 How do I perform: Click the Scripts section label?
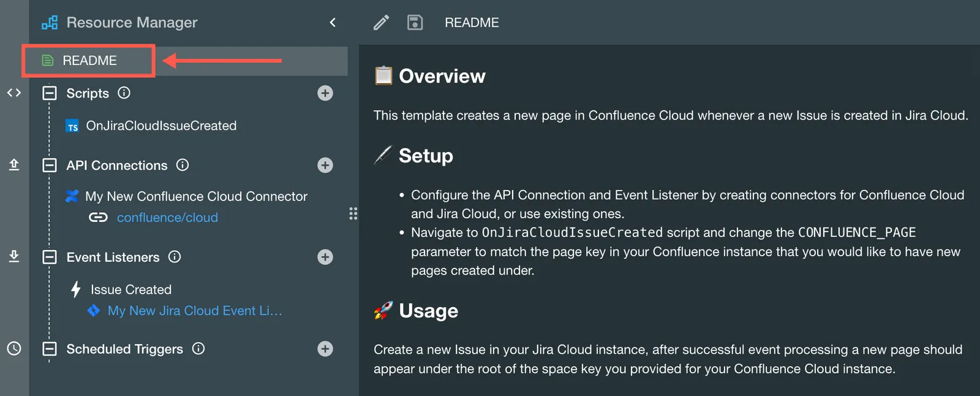[88, 93]
